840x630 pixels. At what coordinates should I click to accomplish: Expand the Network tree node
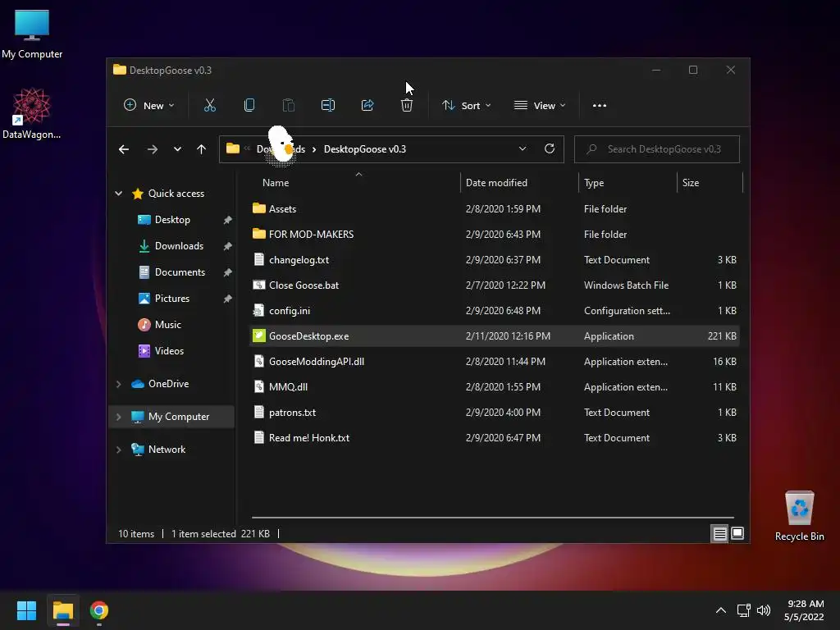[x=118, y=450]
